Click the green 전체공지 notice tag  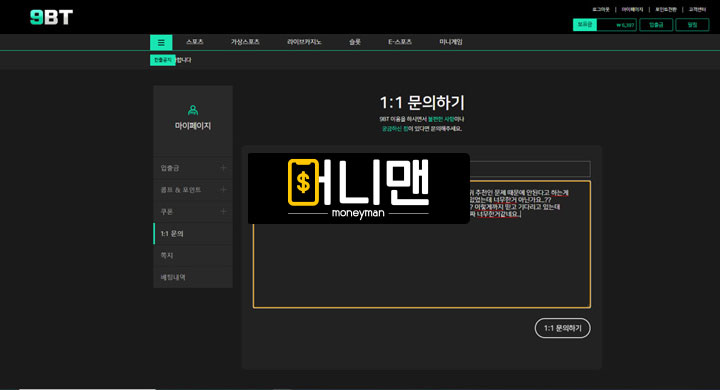tap(163, 60)
